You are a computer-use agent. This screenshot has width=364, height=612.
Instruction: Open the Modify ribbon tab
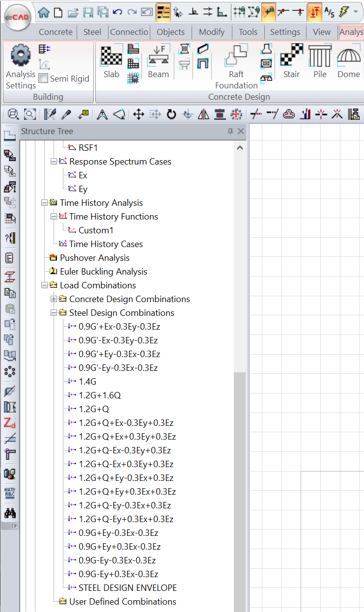coord(211,32)
